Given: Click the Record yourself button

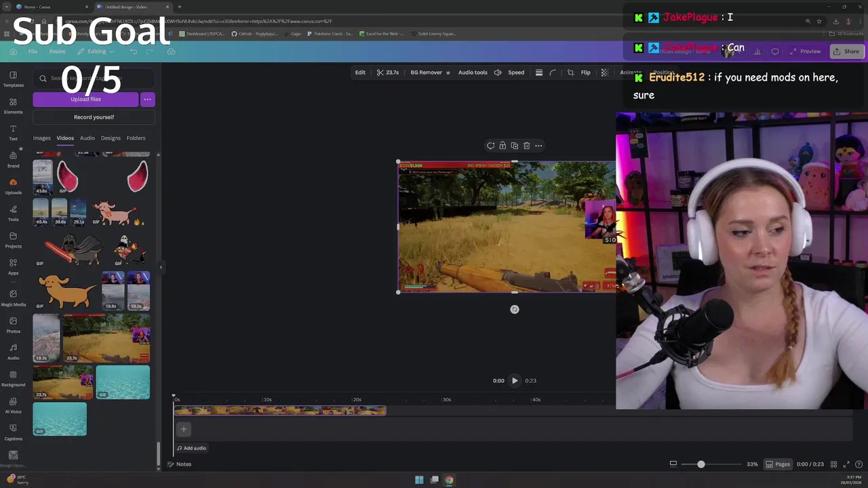Looking at the screenshot, I should tap(94, 117).
